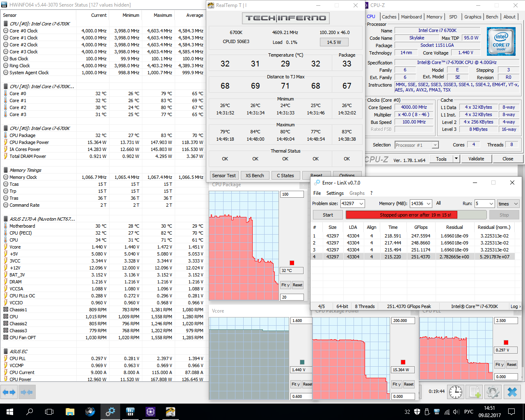Click the Intel Core i7 logo in CPU-Z
The height and width of the screenshot is (420, 525).
[x=501, y=41]
